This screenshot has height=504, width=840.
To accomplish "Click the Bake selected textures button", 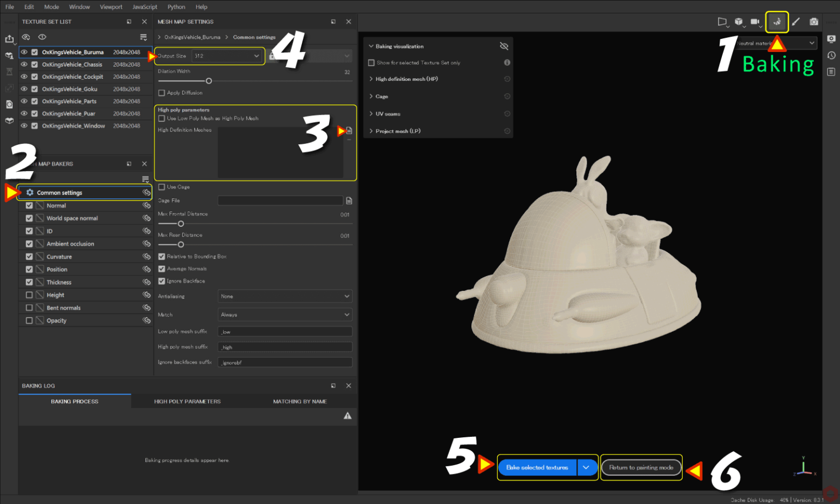I will click(536, 467).
